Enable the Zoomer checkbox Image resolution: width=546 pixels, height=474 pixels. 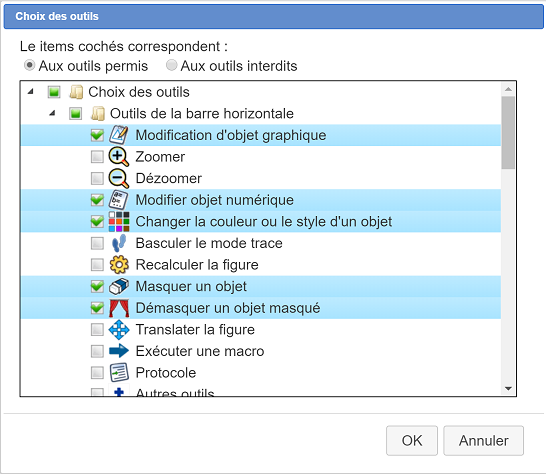point(97,157)
